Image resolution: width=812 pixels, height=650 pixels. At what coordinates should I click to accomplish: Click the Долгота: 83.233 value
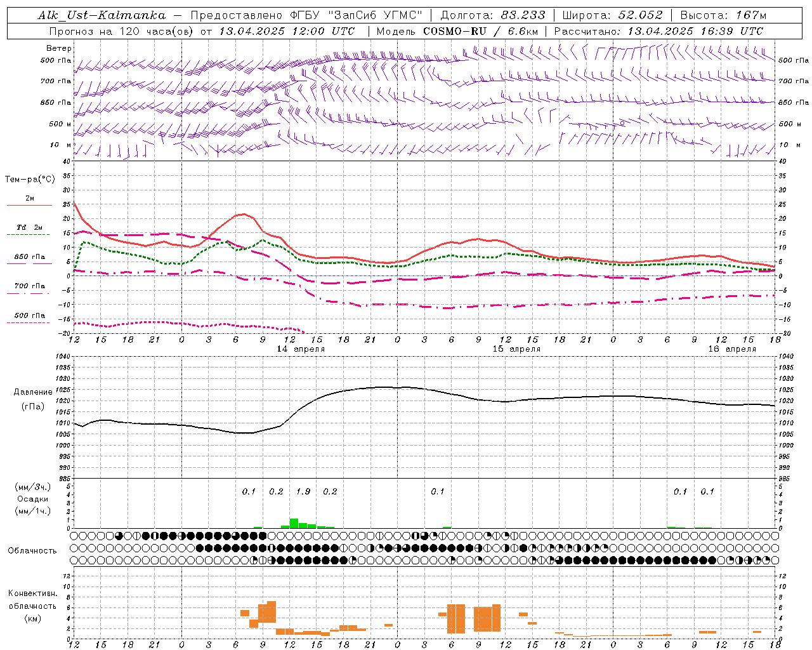(493, 15)
